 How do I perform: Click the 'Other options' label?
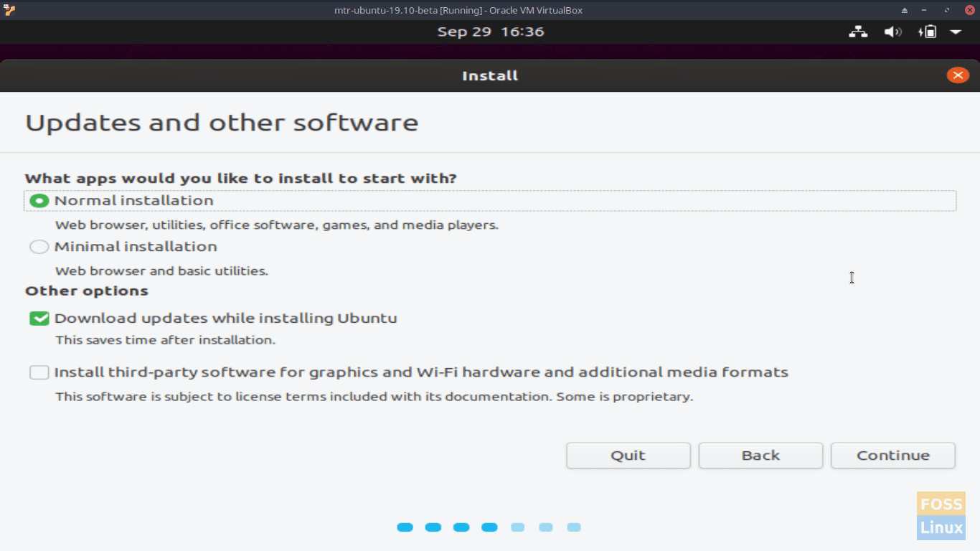point(87,291)
